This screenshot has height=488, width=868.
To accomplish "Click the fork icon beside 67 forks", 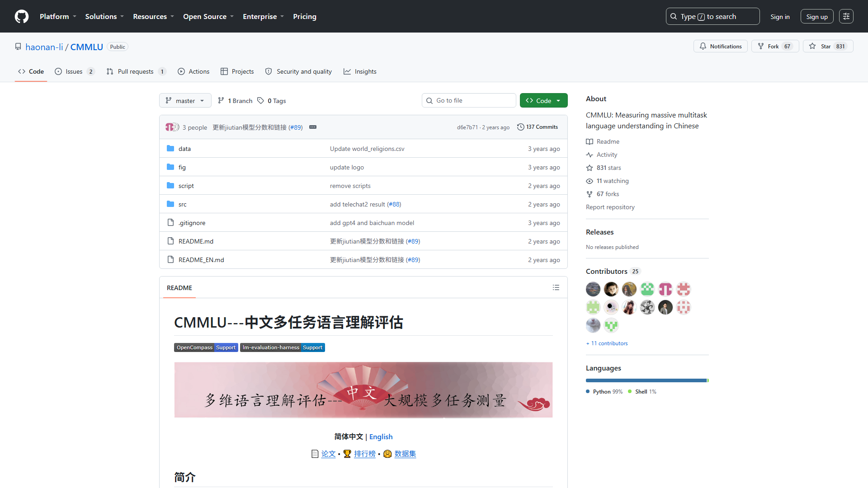I will (x=590, y=194).
